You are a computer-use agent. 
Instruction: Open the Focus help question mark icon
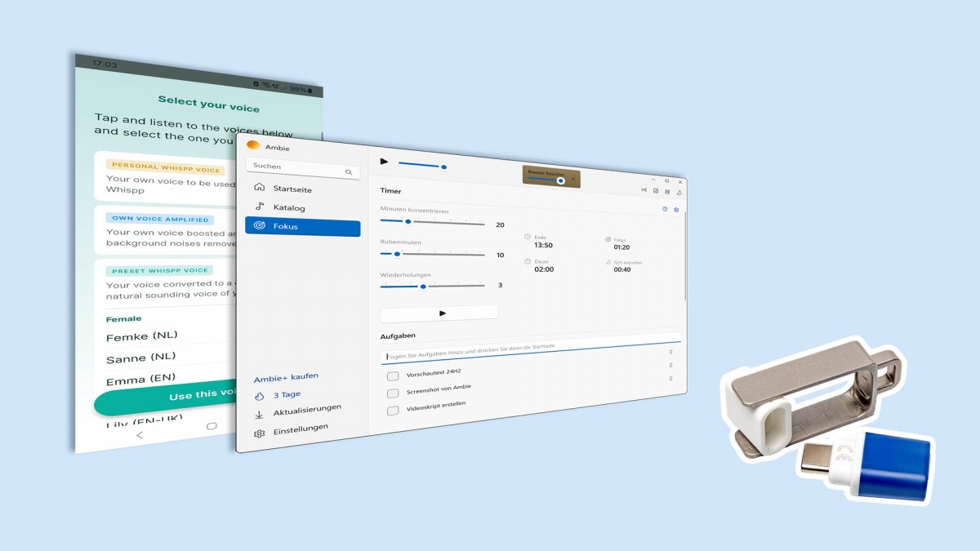tap(665, 209)
